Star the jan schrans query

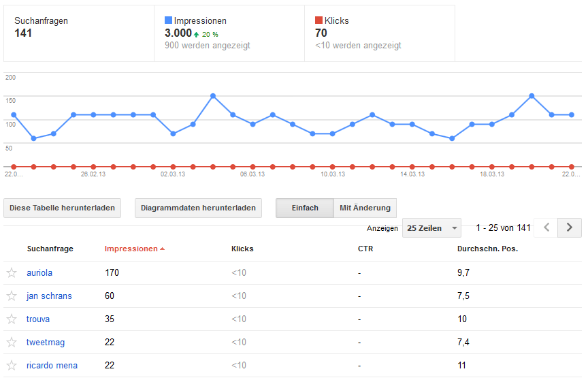(x=12, y=296)
